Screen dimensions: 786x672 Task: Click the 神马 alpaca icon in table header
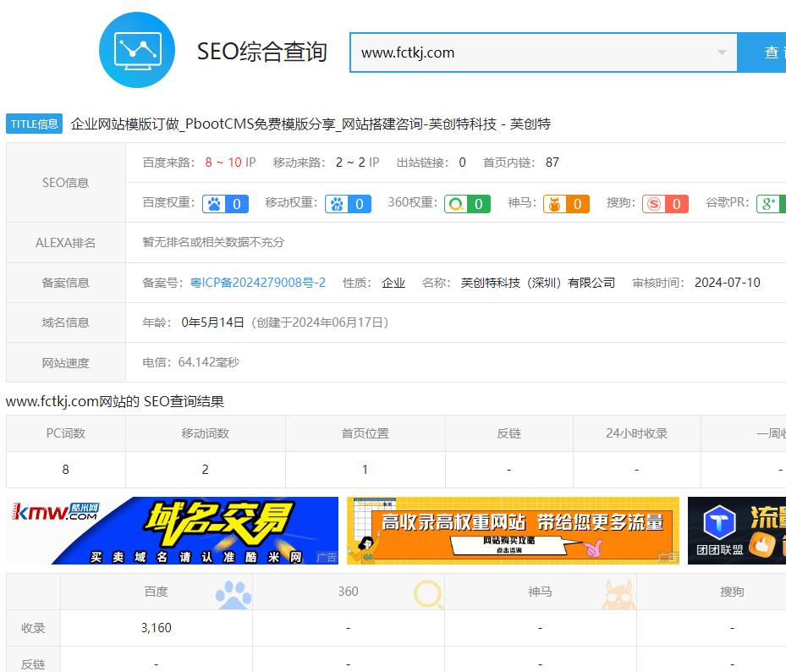tap(618, 595)
